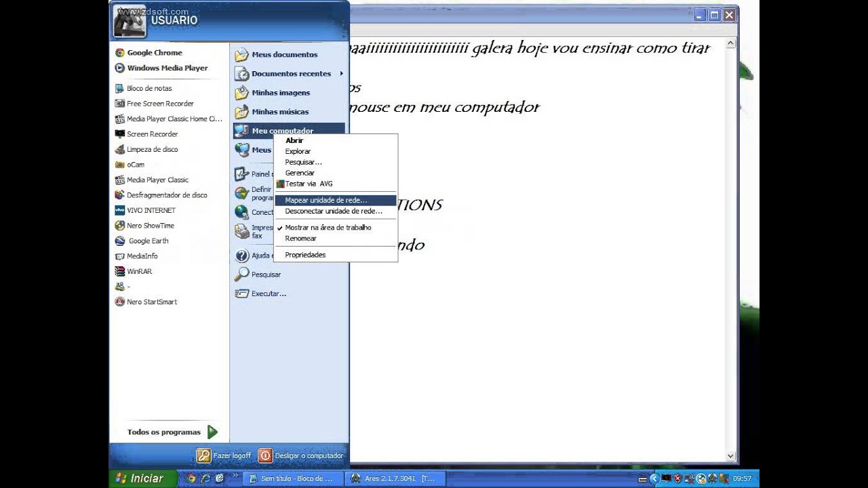
Task: Choose Explorar in context menu
Action: tap(336, 151)
